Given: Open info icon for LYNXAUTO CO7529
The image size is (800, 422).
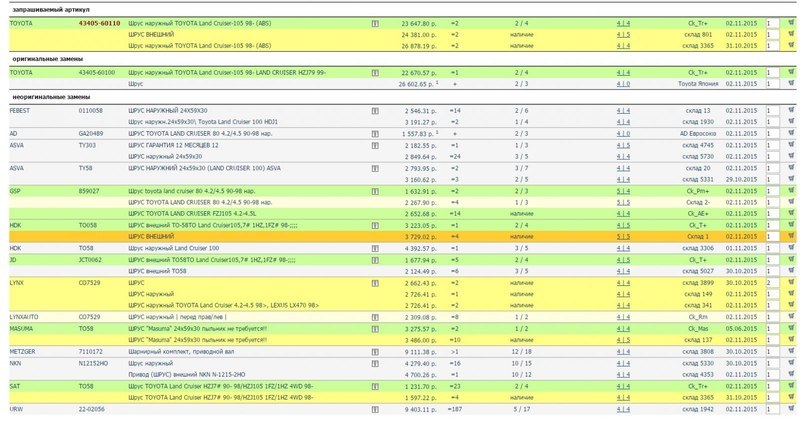Looking at the screenshot, I should click(x=375, y=317).
